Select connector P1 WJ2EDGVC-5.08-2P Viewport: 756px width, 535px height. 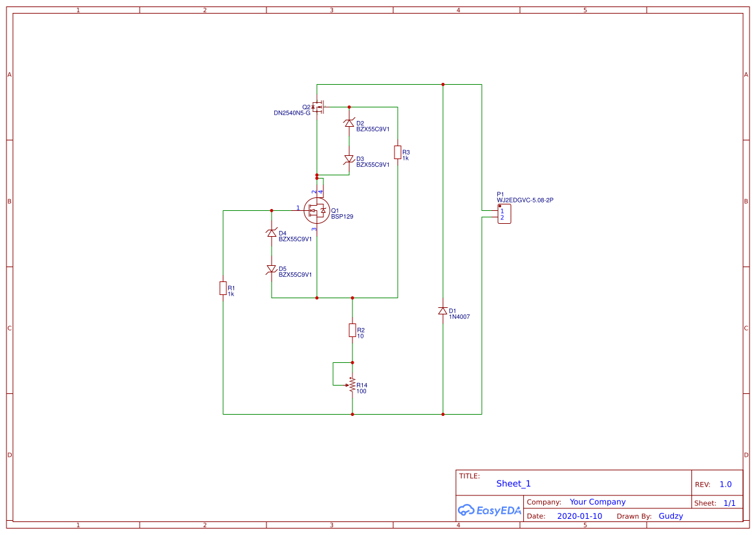pos(504,213)
